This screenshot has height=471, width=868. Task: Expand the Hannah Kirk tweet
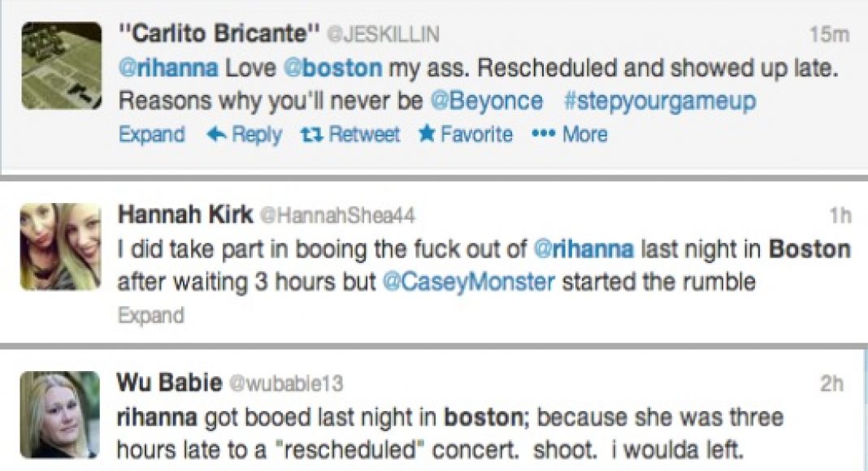[x=152, y=314]
